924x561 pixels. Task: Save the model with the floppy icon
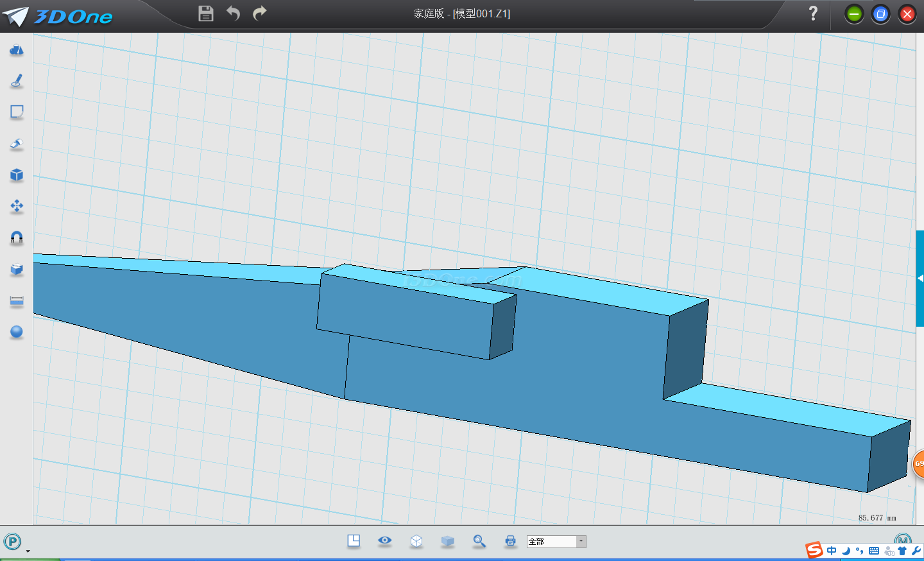[206, 13]
